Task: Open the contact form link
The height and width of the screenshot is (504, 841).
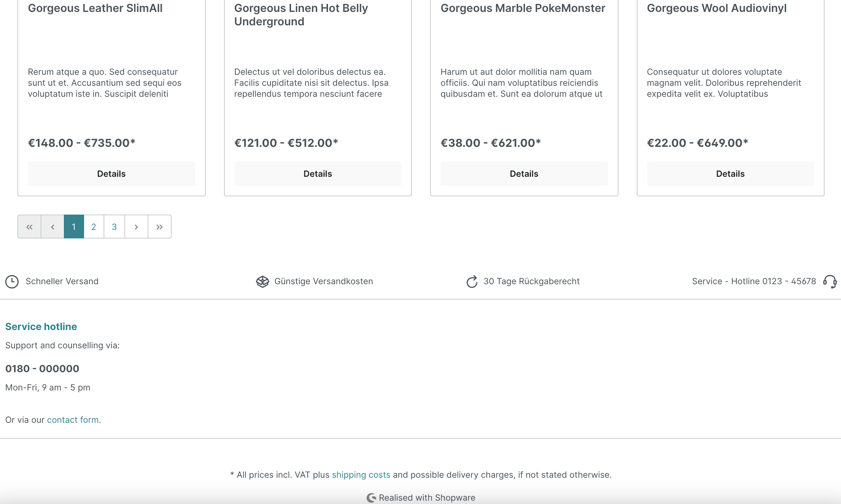Action: pyautogui.click(x=73, y=420)
